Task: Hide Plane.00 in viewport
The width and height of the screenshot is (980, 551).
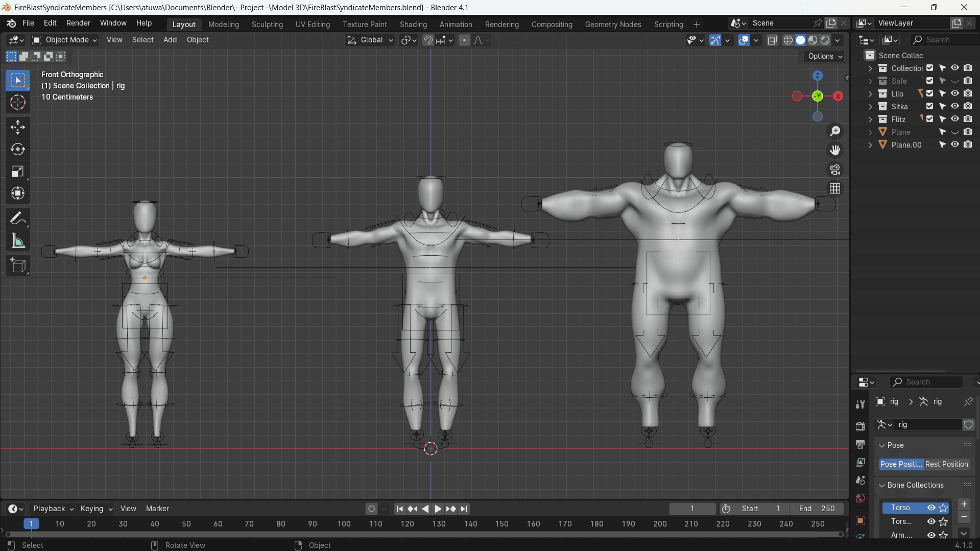Action: click(955, 145)
